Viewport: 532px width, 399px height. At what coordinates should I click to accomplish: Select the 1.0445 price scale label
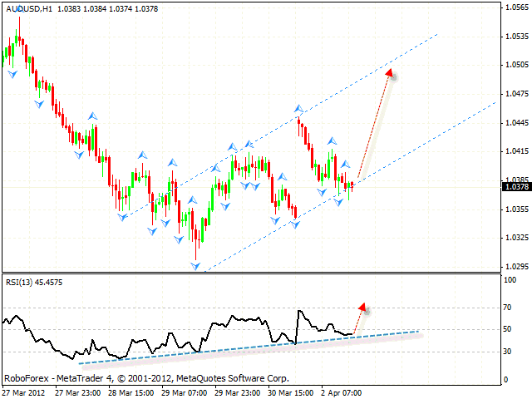(517, 123)
